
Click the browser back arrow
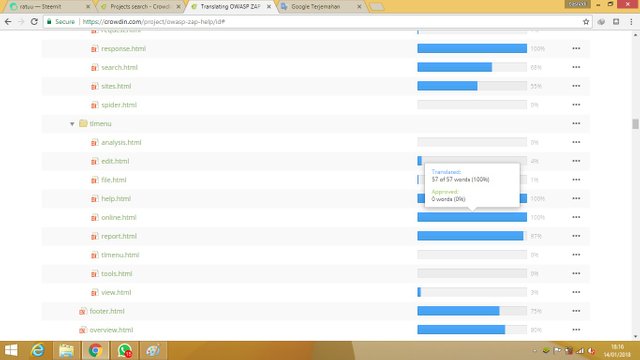[x=8, y=22]
